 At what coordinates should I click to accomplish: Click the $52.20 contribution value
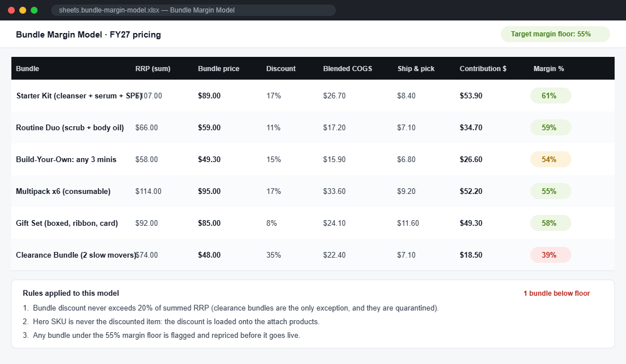tap(471, 192)
